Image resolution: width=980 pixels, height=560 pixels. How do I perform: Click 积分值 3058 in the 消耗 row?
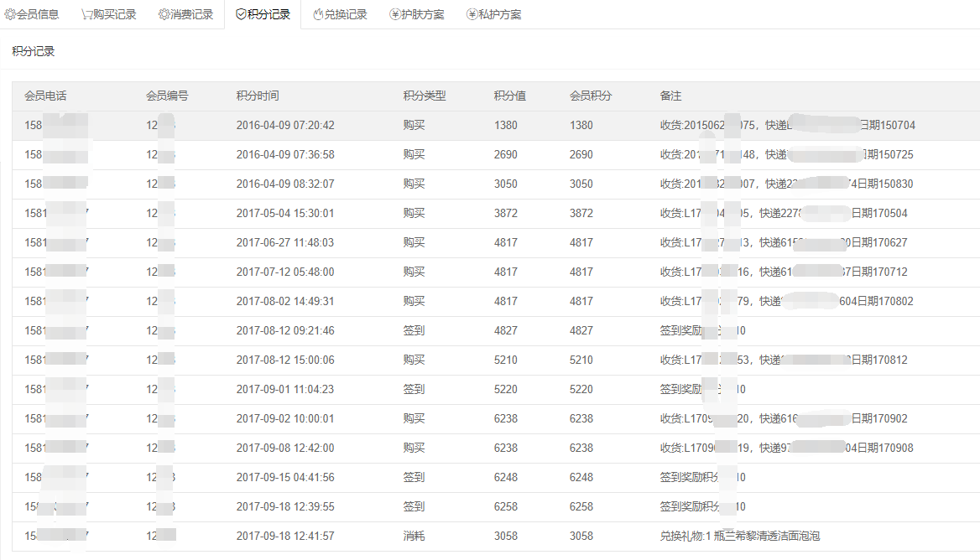[x=506, y=537]
